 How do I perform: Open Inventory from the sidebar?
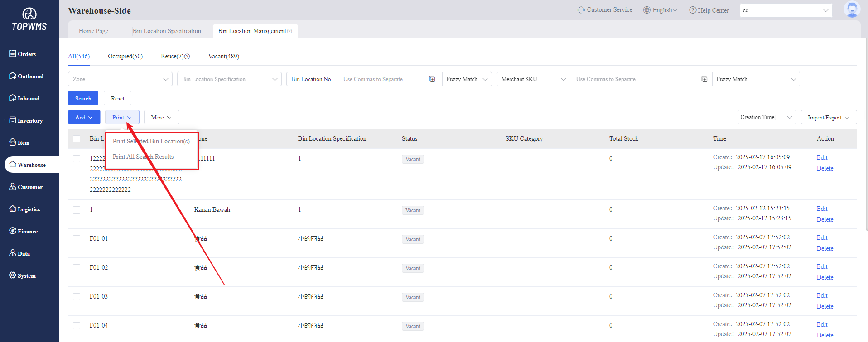(13, 120)
